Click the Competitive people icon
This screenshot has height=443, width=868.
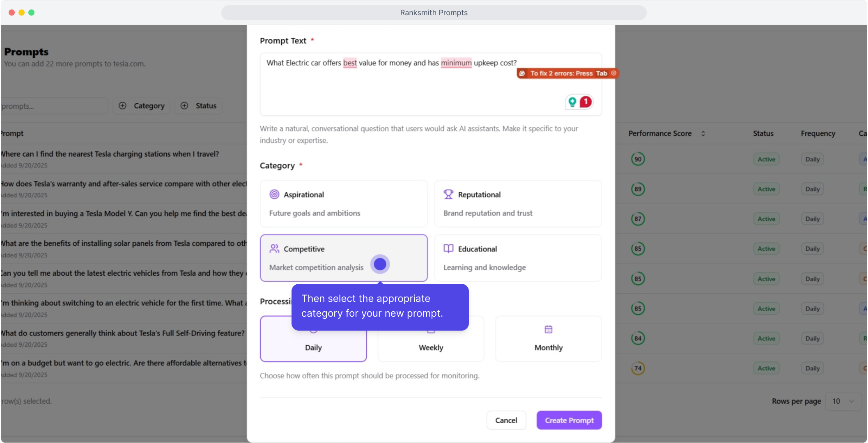tap(274, 249)
